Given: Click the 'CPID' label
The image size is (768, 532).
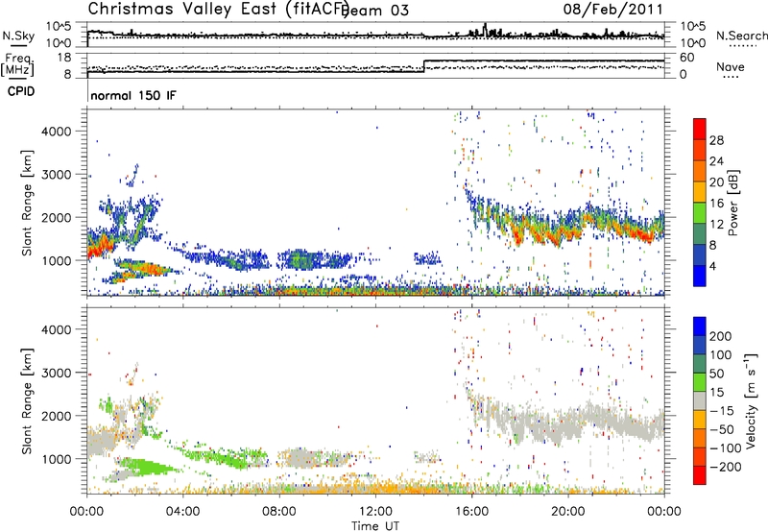Looking at the screenshot, I should [21, 91].
